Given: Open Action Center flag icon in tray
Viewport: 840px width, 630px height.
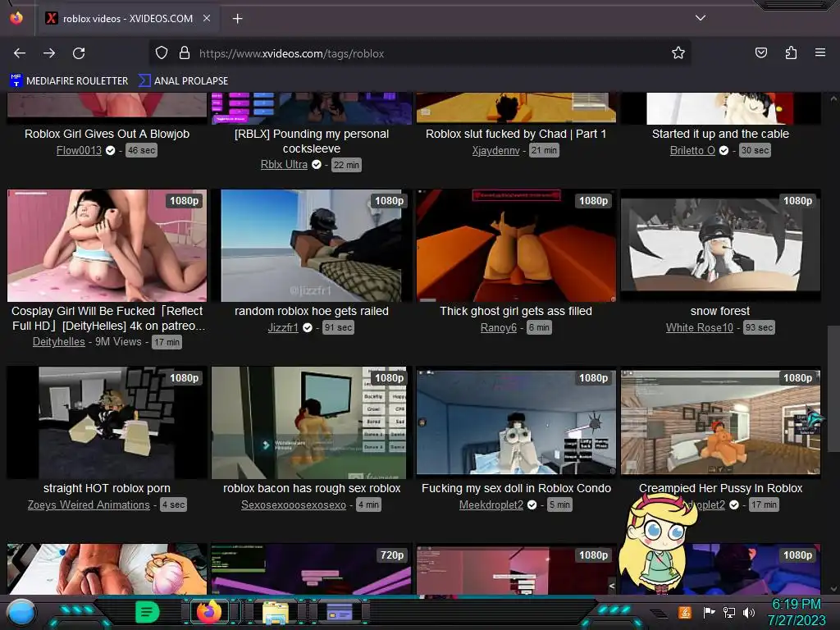Looking at the screenshot, I should pos(709,612).
